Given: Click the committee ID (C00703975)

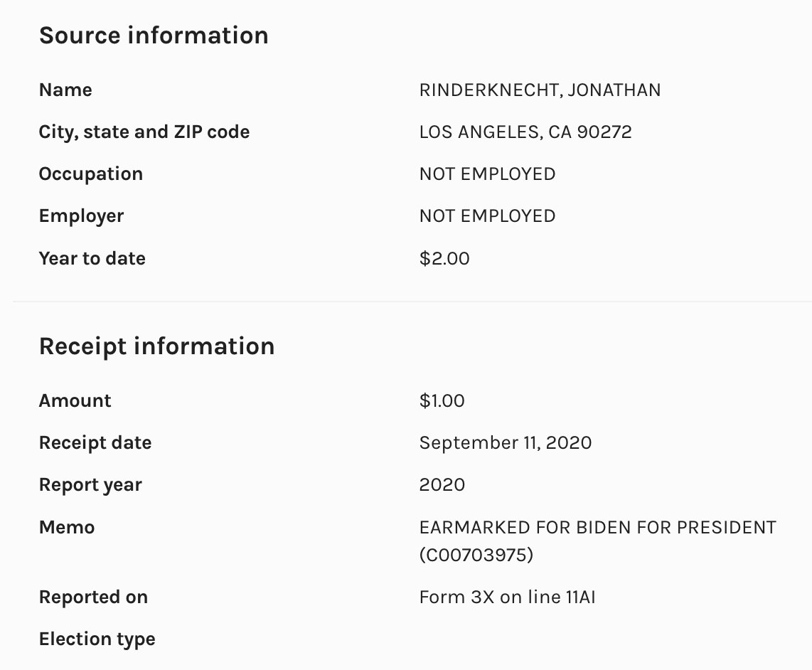Looking at the screenshot, I should tap(476, 555).
